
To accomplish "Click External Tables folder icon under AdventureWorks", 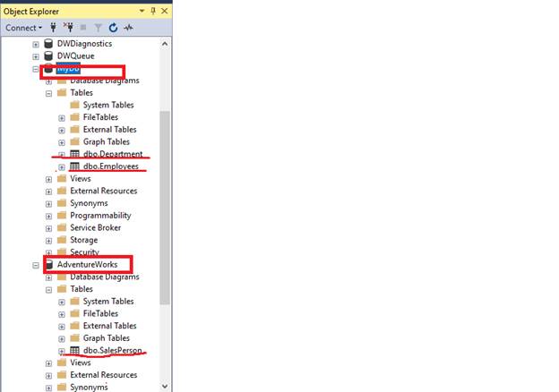I will [74, 326].
